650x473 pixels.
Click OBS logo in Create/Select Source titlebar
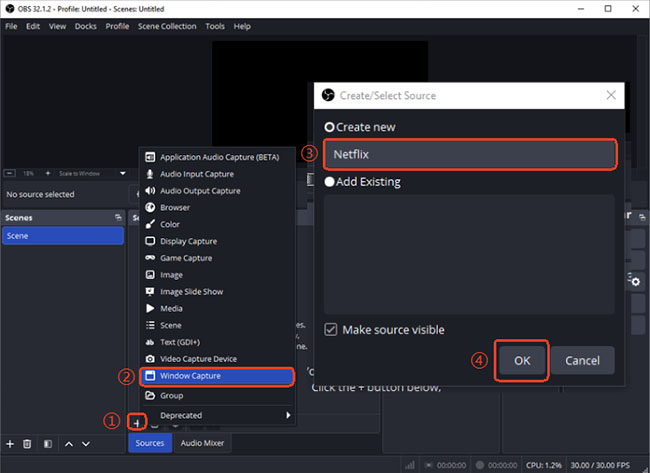point(328,95)
